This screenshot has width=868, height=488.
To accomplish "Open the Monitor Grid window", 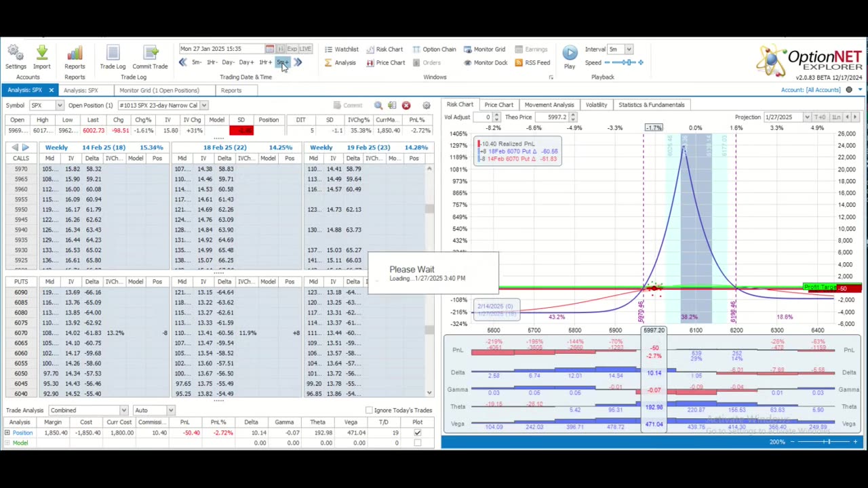I will tap(484, 49).
